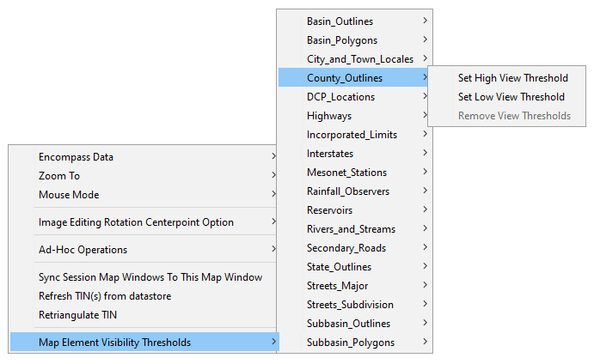Select the Basin_Polygons layer item

coord(341,40)
